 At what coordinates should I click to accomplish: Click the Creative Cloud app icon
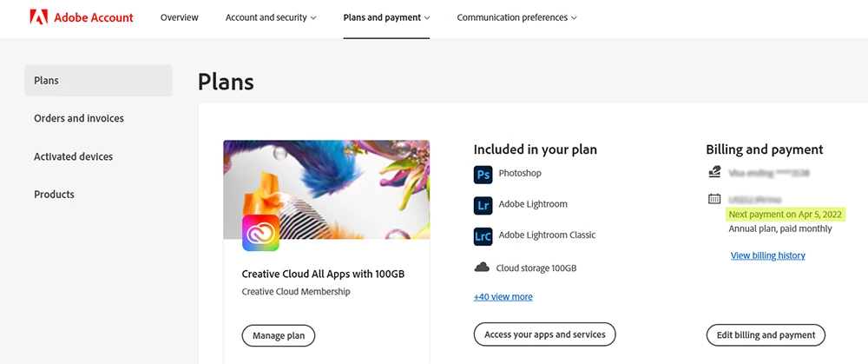(x=260, y=233)
